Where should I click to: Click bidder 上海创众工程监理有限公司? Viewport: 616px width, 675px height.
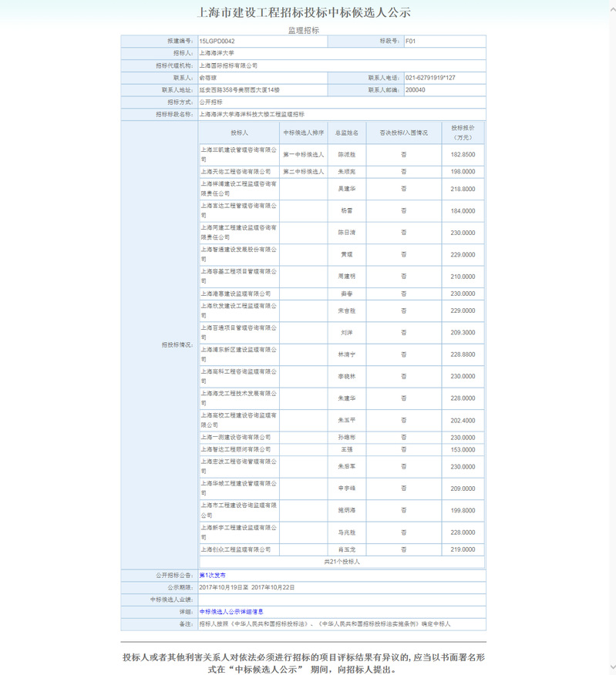pyautogui.click(x=236, y=549)
